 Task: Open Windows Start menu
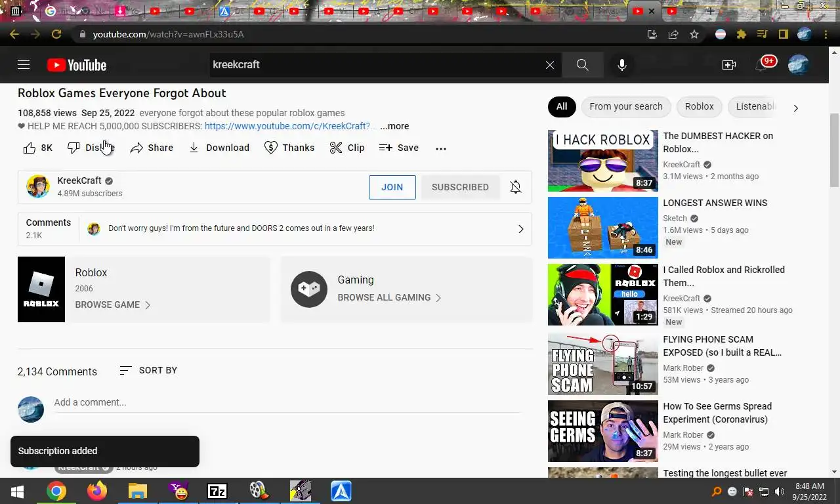17,491
